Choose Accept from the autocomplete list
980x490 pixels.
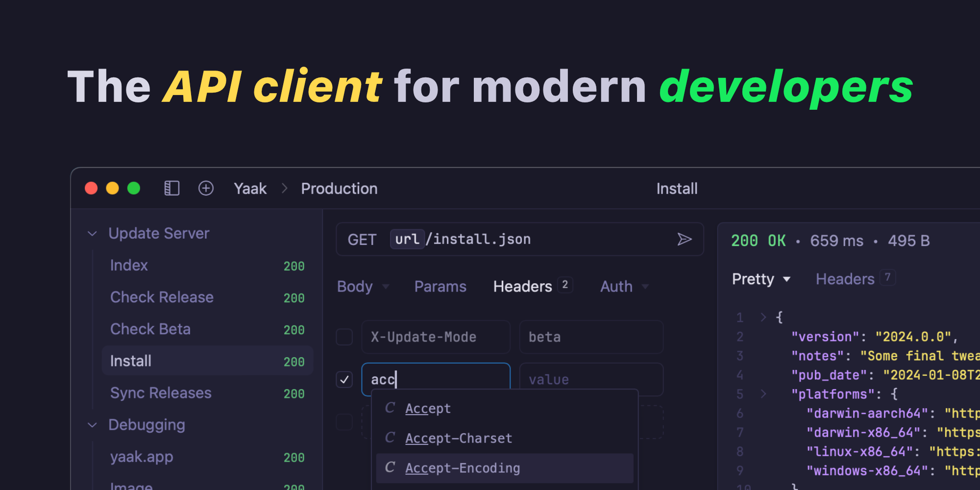(x=428, y=408)
